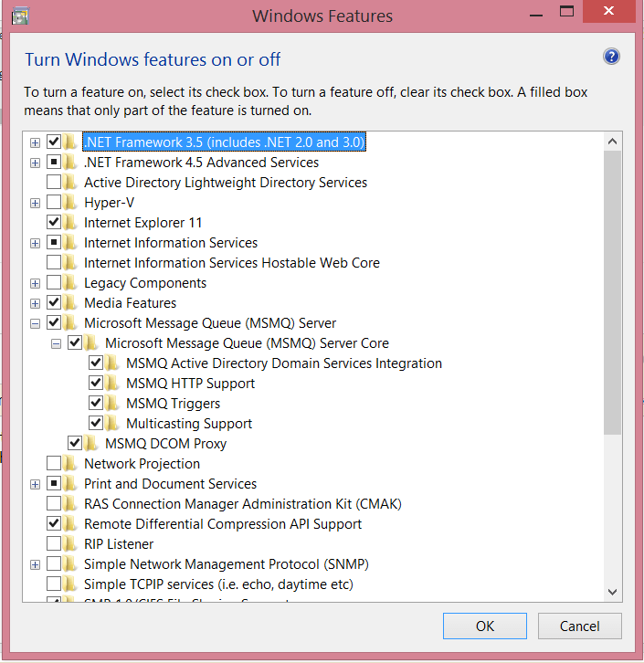Select 'Internet Information Services Hostable Web Core' label
Image resolution: width=644 pixels, height=663 pixels.
pyautogui.click(x=232, y=263)
